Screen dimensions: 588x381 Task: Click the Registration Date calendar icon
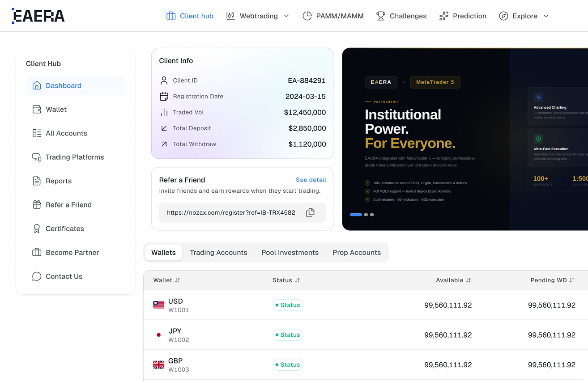tap(164, 96)
